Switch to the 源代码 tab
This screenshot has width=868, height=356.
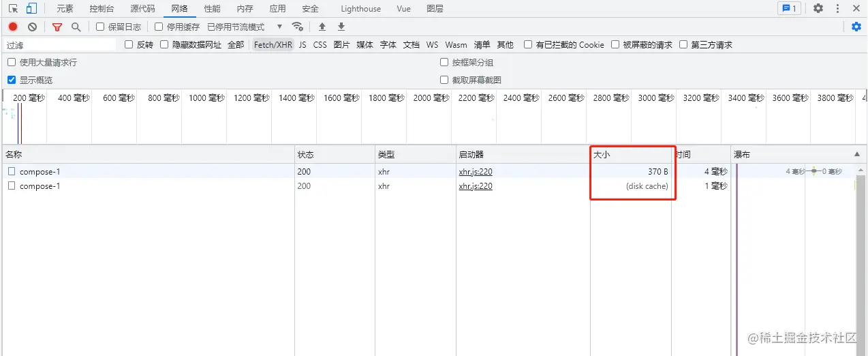click(142, 9)
